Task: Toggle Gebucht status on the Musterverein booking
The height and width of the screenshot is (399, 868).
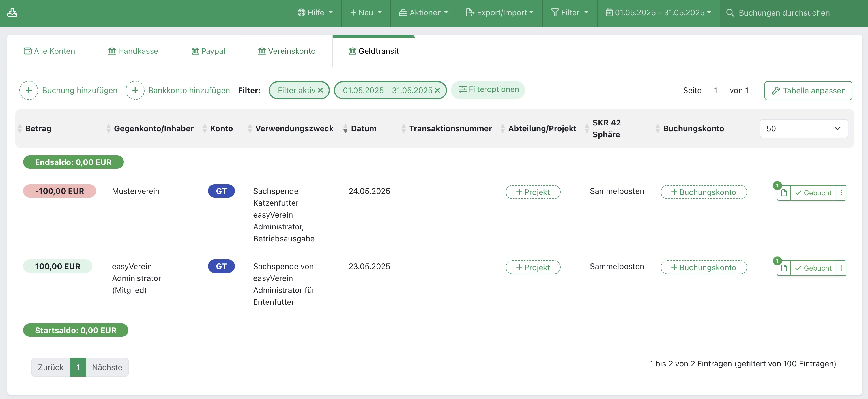Action: coord(813,193)
